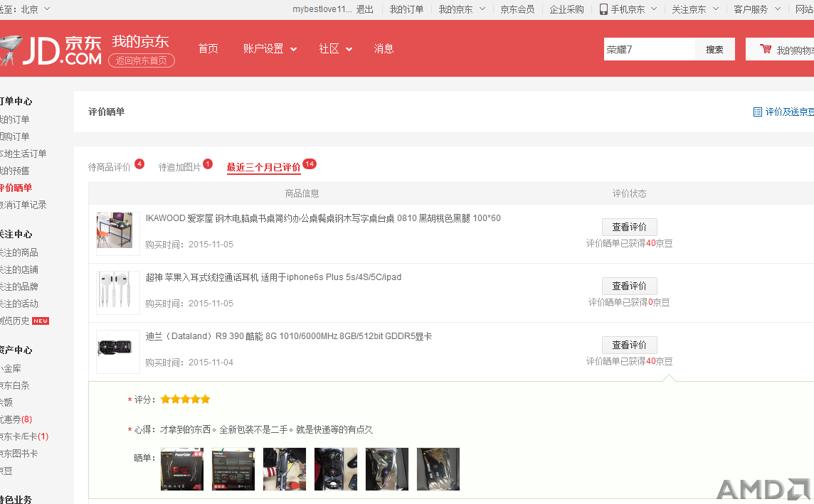
Task: Click the NEW badge beside browsing history
Action: [41, 321]
